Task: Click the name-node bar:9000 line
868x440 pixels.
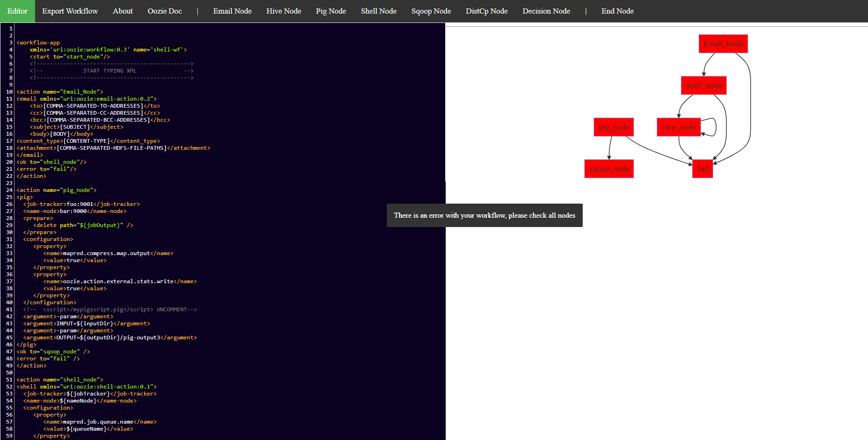Action: [75, 211]
